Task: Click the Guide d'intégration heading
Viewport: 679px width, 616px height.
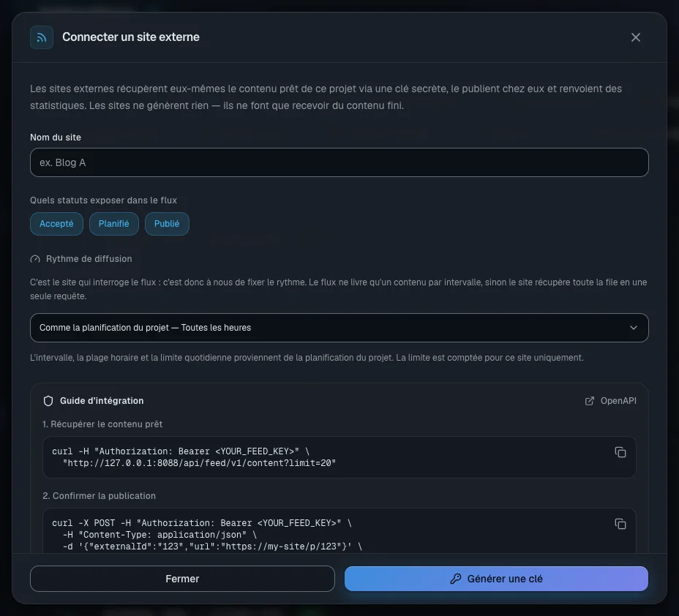Action: (102, 401)
